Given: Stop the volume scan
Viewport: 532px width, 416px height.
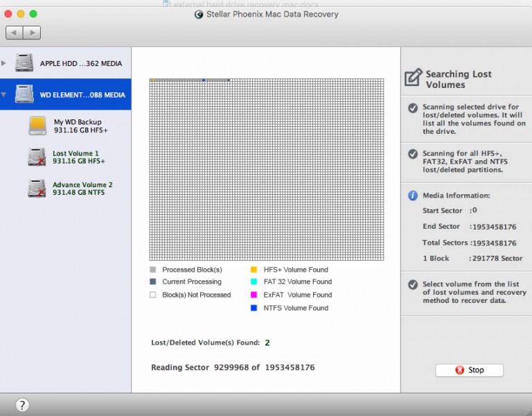Looking at the screenshot, I should pyautogui.click(x=469, y=370).
